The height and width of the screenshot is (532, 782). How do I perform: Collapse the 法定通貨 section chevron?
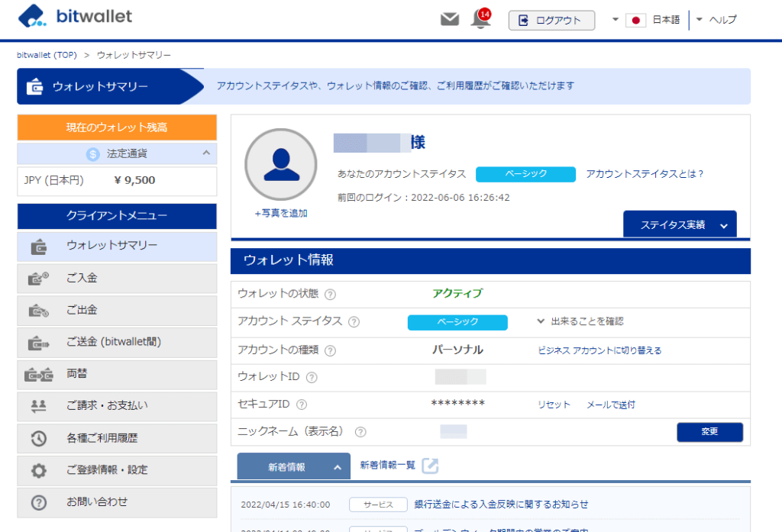[206, 153]
